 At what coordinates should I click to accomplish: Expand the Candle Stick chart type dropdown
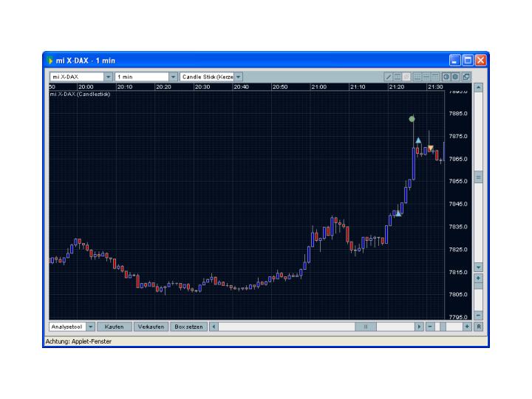[238, 77]
